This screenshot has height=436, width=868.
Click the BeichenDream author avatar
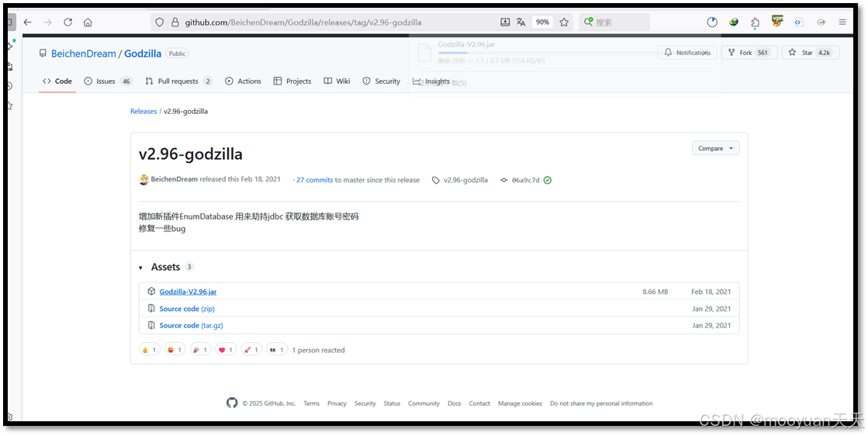click(144, 180)
